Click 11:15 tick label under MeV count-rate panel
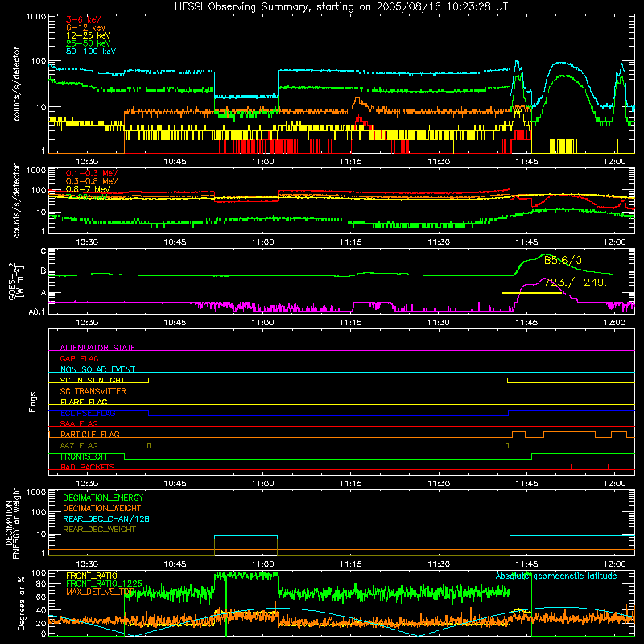Screen dimensions: 644x644 pyautogui.click(x=351, y=242)
